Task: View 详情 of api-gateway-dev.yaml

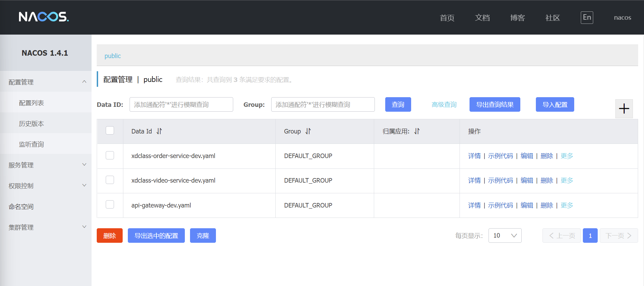Action: tap(474, 205)
